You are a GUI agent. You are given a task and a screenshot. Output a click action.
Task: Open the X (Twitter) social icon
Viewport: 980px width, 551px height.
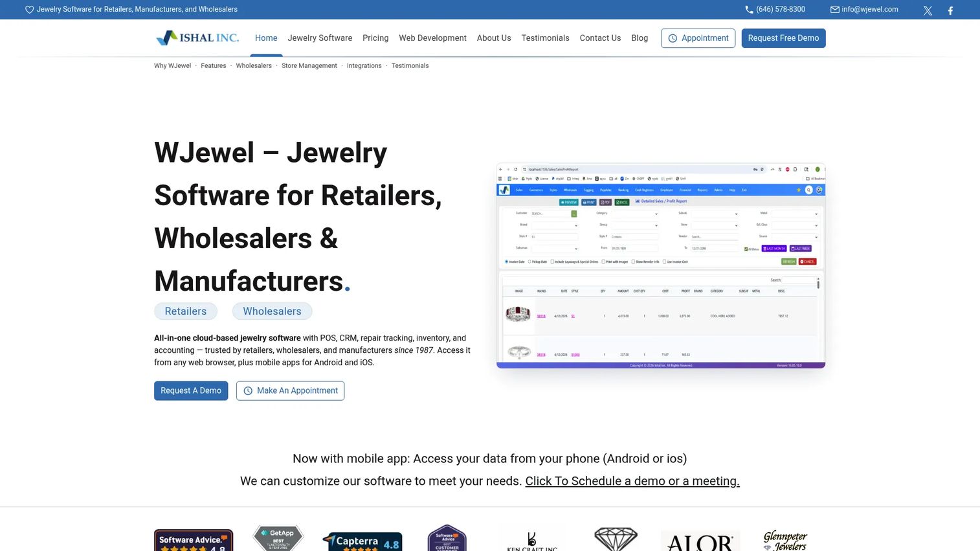coord(928,10)
